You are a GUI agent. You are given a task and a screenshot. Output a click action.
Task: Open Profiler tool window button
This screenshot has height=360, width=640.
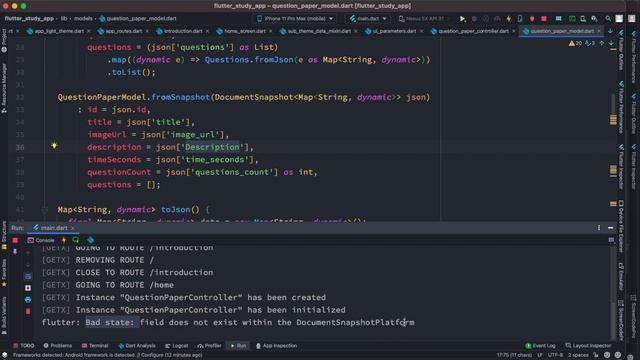pos(209,346)
